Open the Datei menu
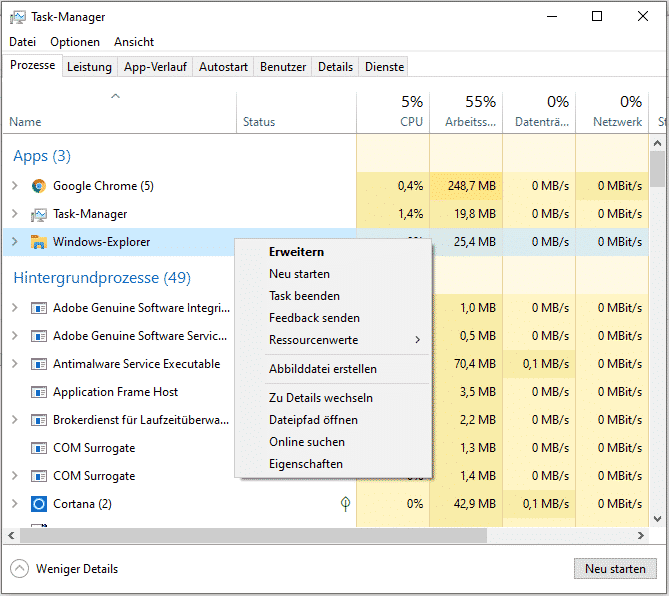 tap(23, 42)
